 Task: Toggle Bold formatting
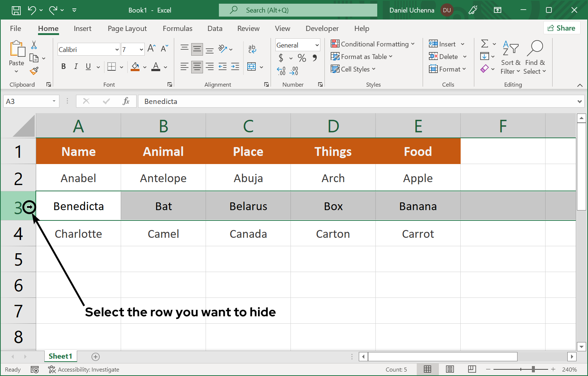point(63,66)
